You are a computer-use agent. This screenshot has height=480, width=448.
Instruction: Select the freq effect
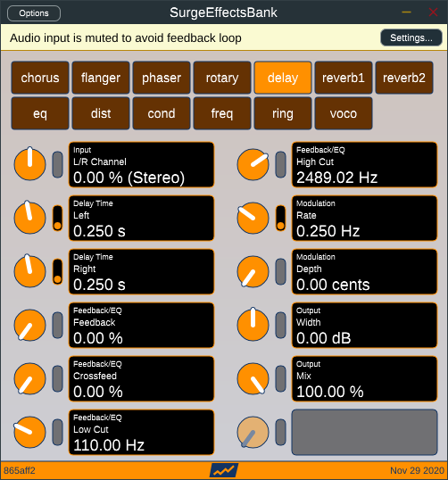[x=222, y=113]
